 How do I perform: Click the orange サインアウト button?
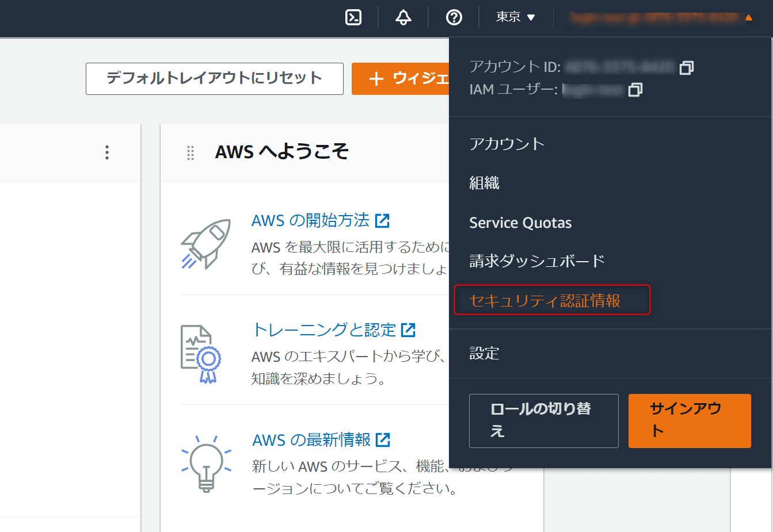coord(690,421)
